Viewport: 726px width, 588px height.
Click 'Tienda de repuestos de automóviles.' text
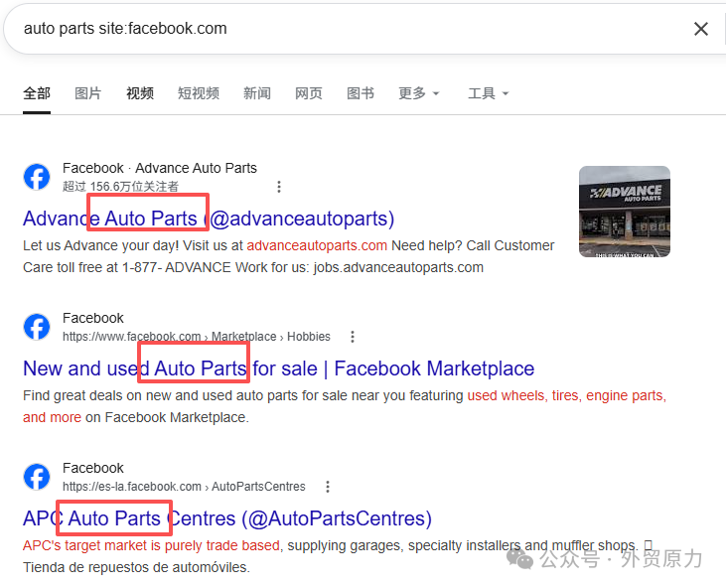click(137, 567)
